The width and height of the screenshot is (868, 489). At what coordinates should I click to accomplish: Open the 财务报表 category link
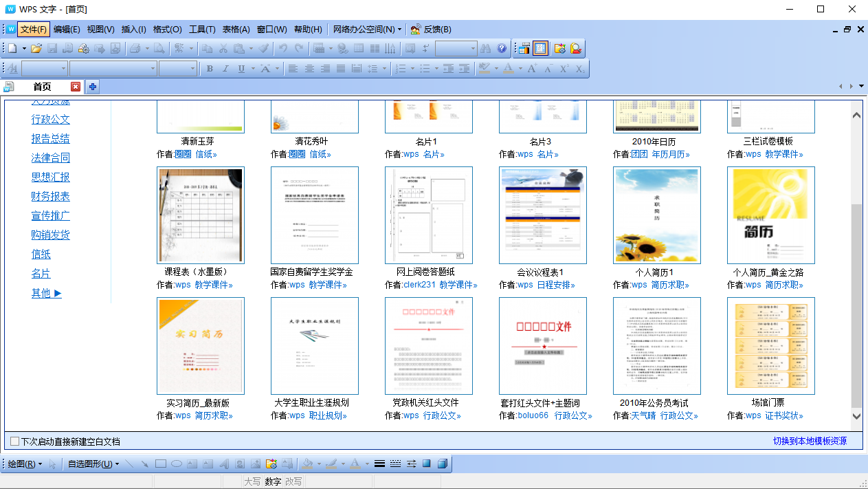51,197
